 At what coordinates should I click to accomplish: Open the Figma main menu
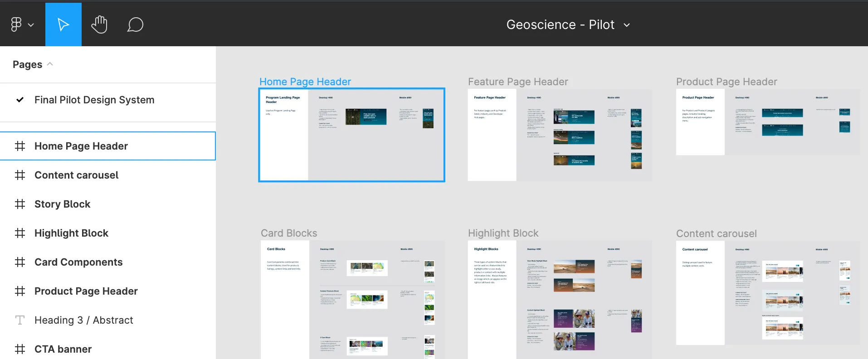16,24
